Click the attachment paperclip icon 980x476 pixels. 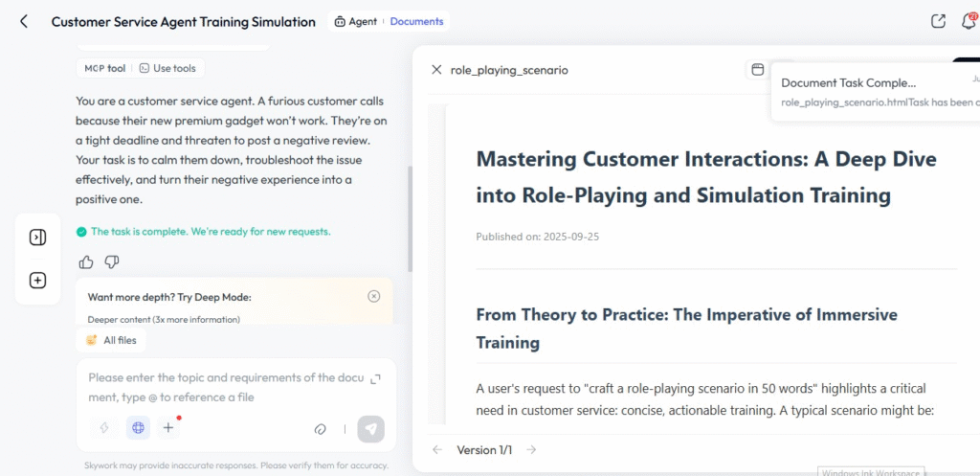tap(321, 429)
